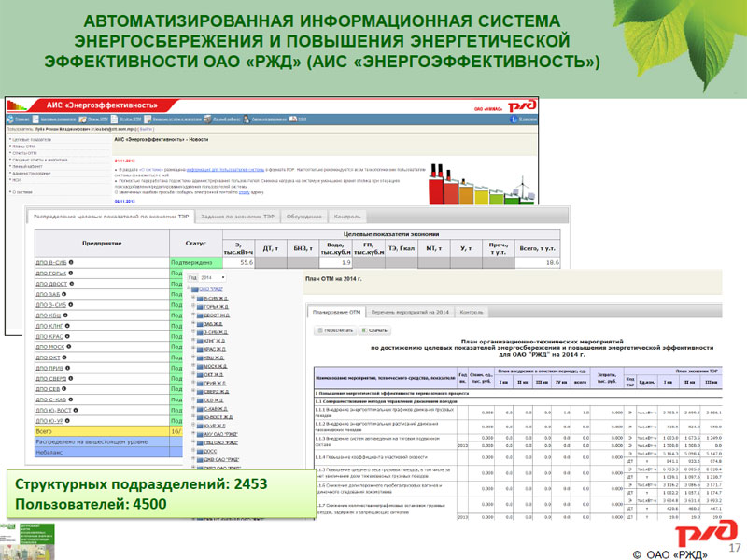Image resolution: width=747 pixels, height=560 pixels.
Task: Open the Распределение целевых показателей tab
Action: click(110, 217)
